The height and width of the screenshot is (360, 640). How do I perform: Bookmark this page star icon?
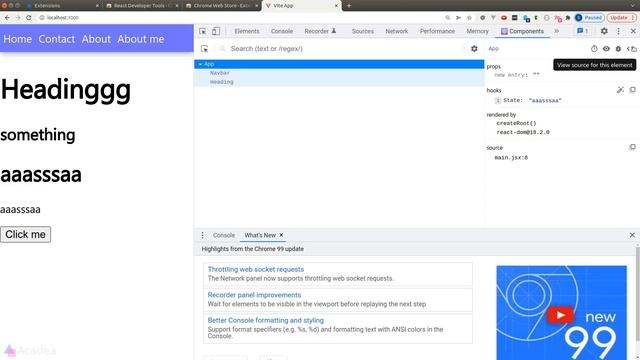click(x=469, y=18)
